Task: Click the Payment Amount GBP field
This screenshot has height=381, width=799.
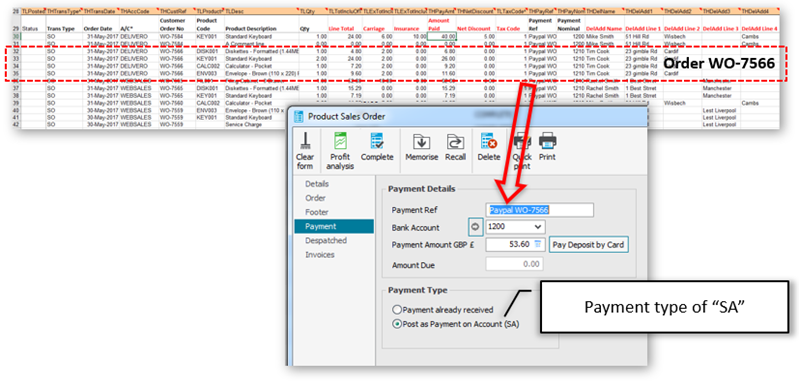Action: [x=515, y=244]
